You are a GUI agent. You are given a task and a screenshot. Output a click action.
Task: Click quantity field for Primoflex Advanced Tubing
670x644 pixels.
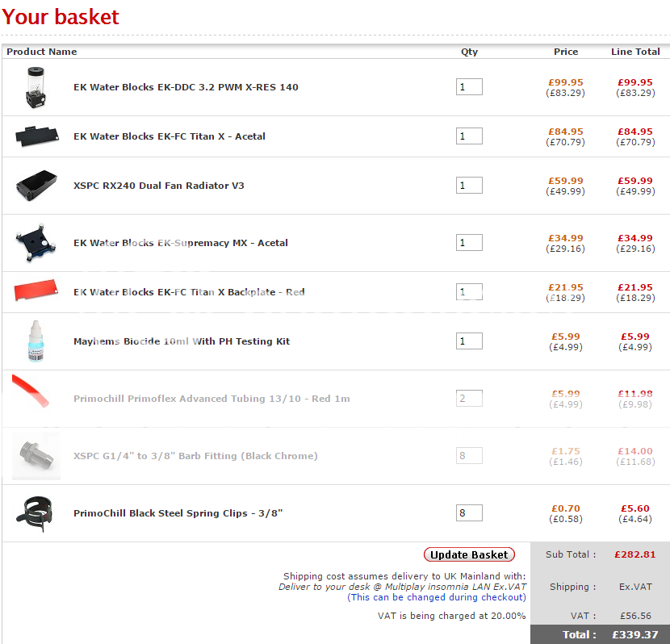(469, 399)
